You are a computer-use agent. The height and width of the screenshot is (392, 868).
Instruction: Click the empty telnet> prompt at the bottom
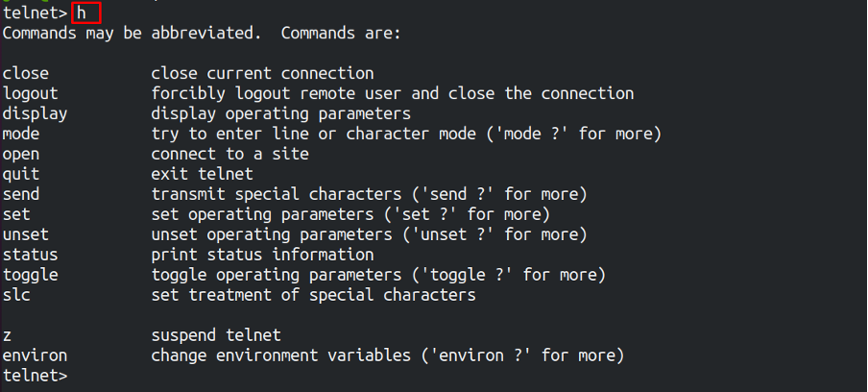(35, 376)
